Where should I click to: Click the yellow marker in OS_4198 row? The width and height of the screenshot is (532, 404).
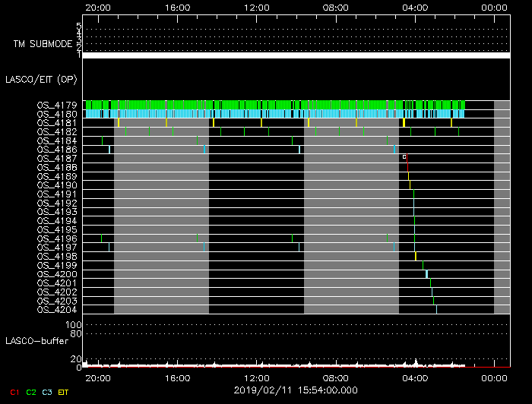[x=416, y=256]
